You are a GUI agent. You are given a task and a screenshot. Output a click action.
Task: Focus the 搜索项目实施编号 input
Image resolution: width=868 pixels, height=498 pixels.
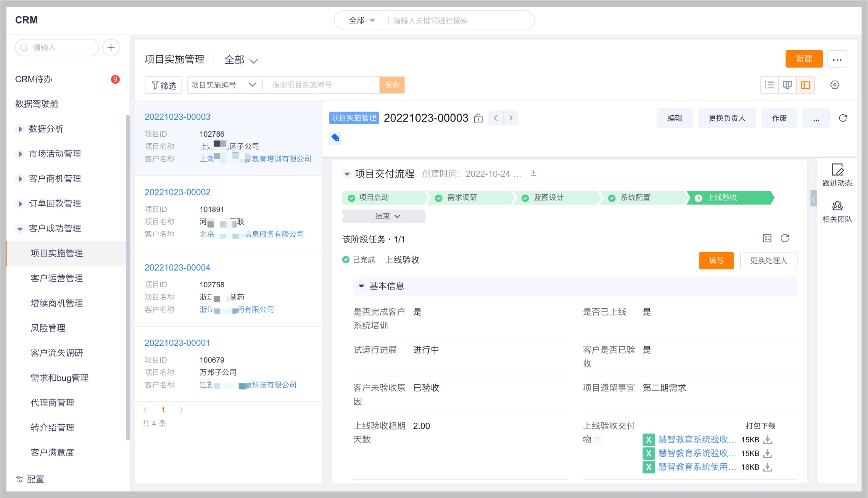[x=321, y=85]
